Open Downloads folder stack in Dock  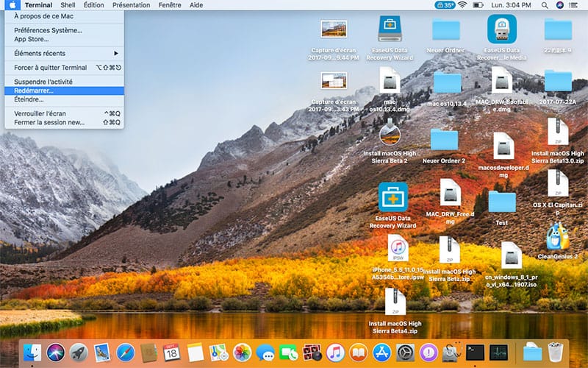[532, 353]
